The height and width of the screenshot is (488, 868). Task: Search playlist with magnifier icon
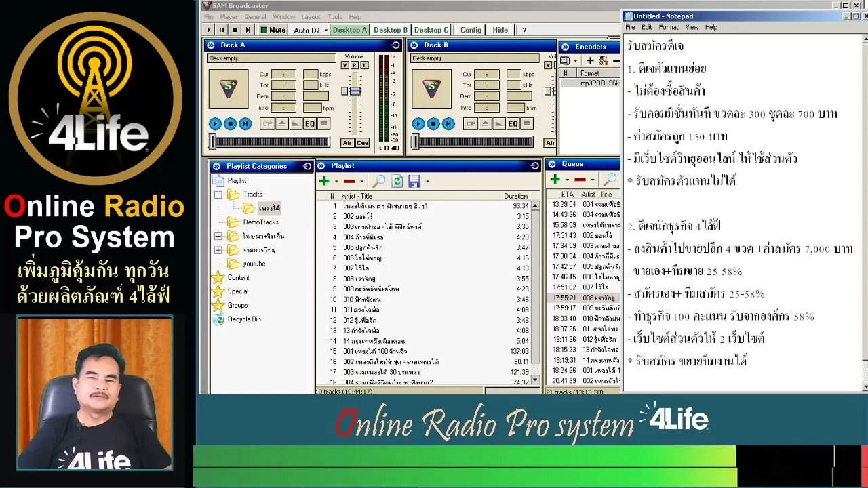[378, 181]
